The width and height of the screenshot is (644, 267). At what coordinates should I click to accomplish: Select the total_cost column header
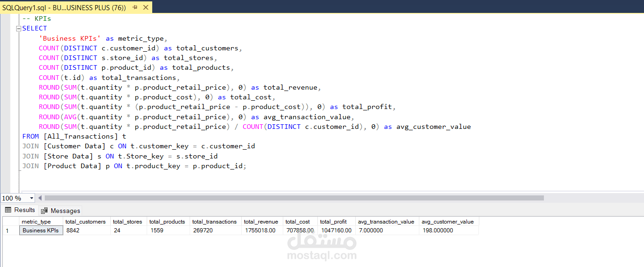pos(300,222)
